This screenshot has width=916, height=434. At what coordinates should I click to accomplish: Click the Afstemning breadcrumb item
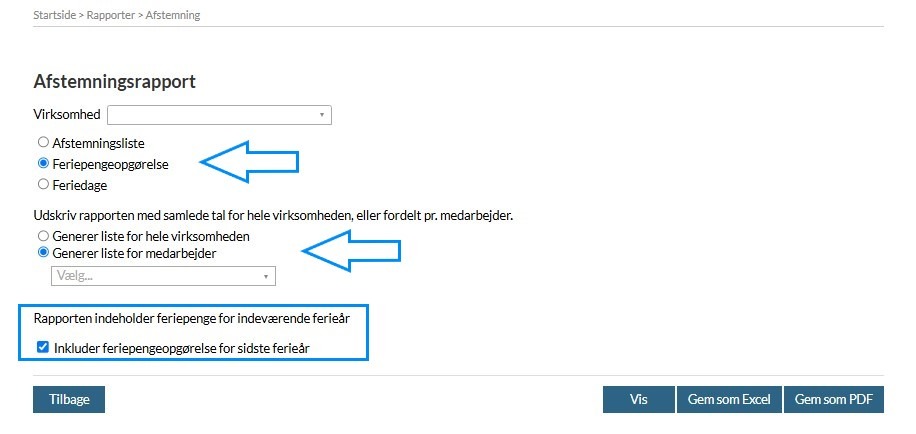(x=172, y=16)
